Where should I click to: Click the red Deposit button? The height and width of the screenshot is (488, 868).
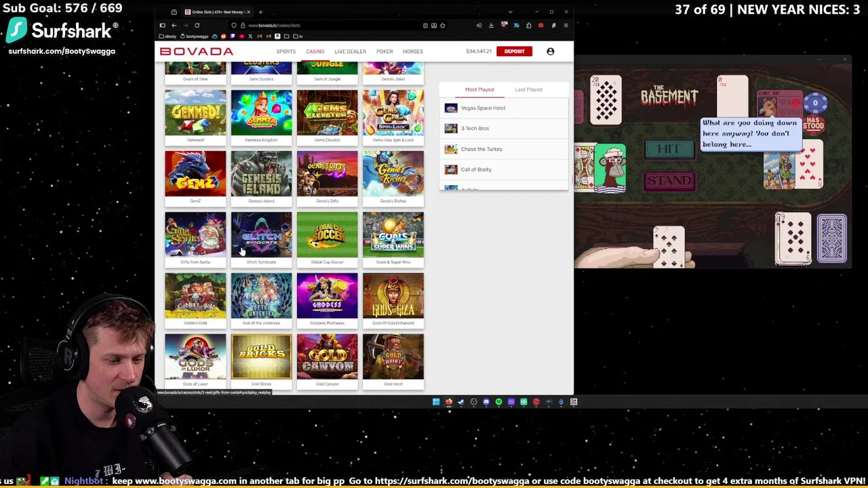point(514,52)
